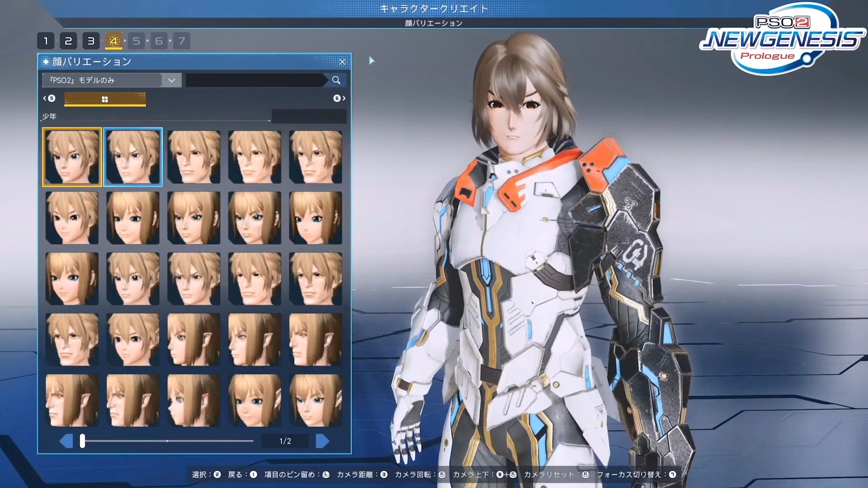Click the カメラ上下 camera vertical hint
Screen dimensions: 868x488
(485, 474)
